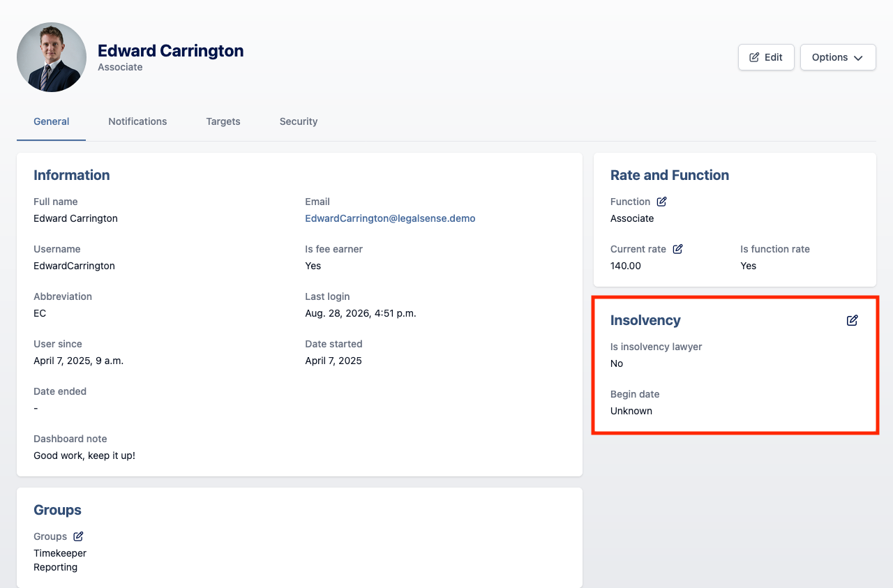Click the edit icon next to Current rate
This screenshot has width=893, height=588.
point(677,249)
